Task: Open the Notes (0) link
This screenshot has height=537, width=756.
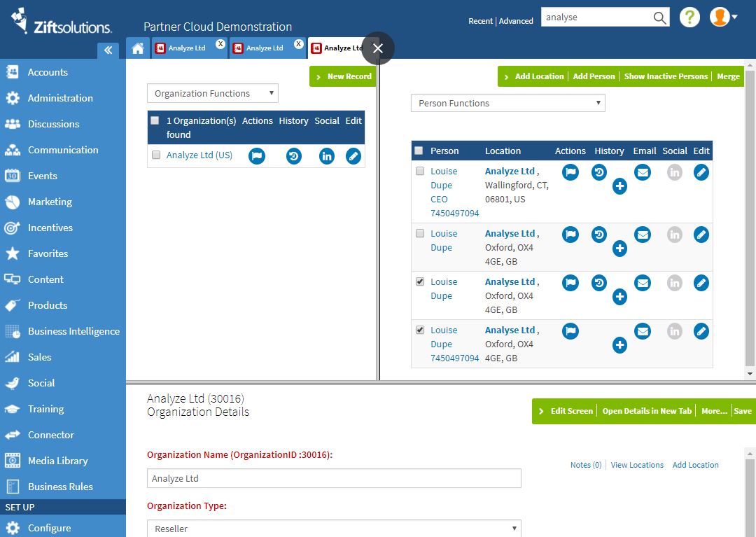Action: [586, 465]
